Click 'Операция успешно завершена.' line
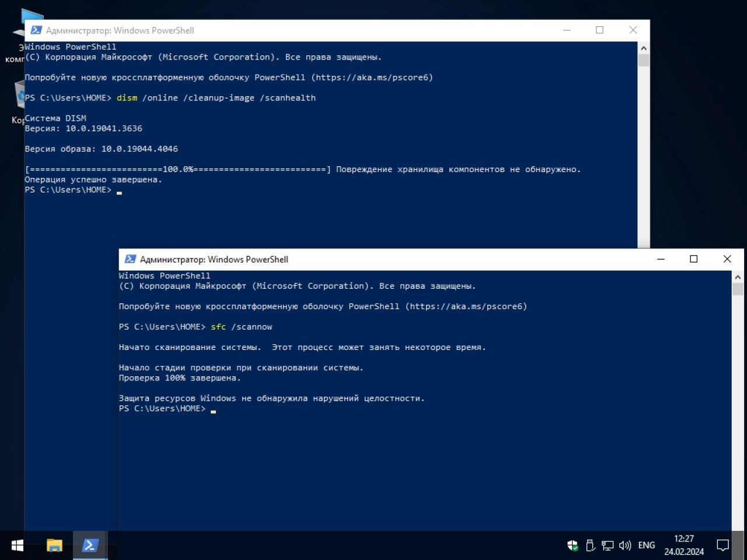 click(93, 180)
